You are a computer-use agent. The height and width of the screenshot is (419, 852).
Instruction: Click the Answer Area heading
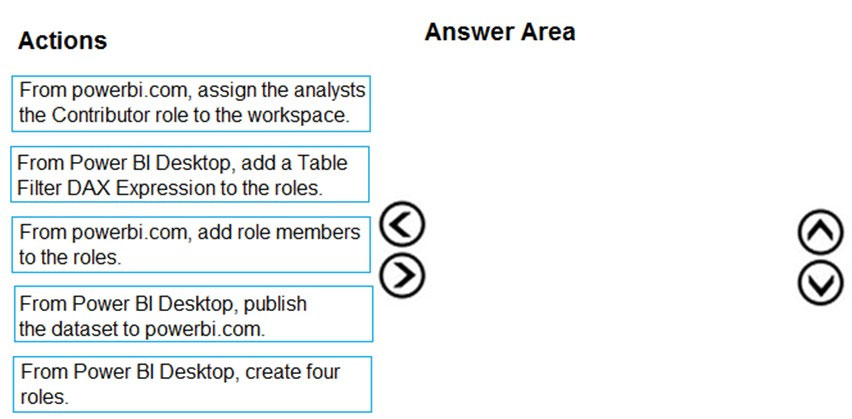click(500, 32)
